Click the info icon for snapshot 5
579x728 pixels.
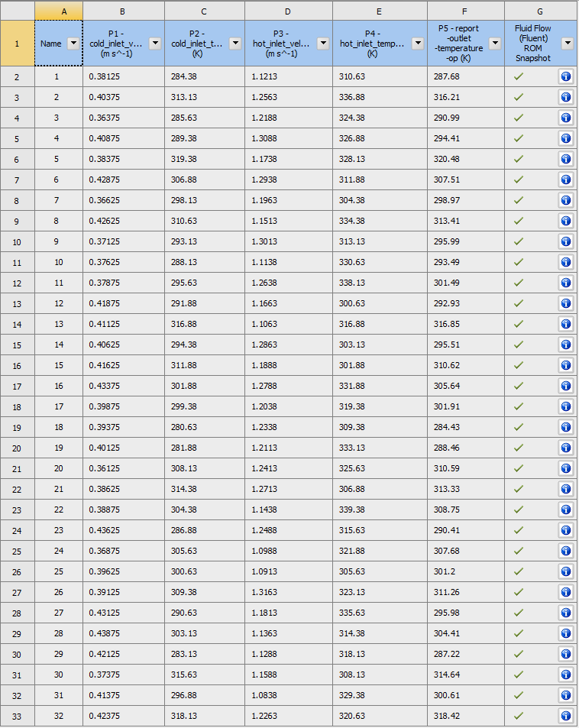[x=565, y=159]
